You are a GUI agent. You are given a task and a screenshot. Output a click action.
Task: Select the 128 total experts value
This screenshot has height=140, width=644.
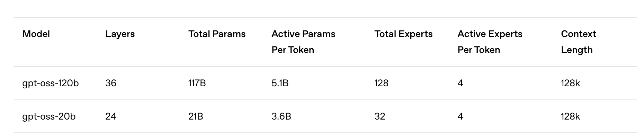(x=381, y=83)
